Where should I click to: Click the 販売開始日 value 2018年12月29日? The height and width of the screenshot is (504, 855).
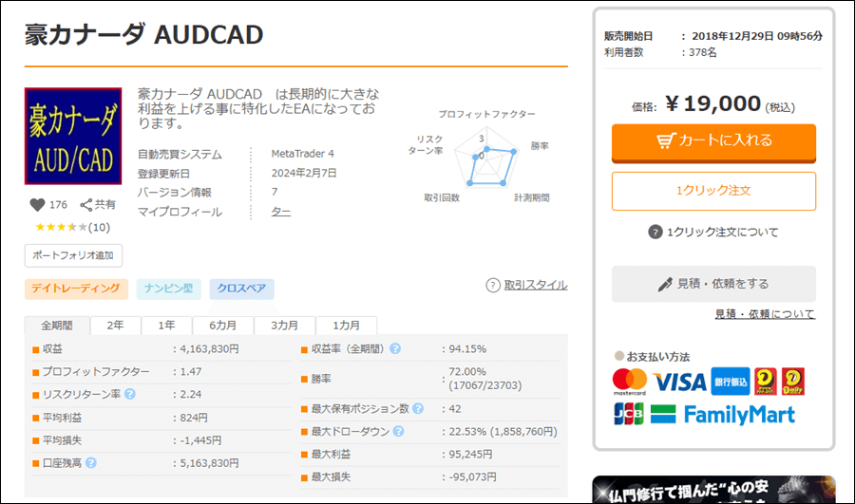click(757, 36)
